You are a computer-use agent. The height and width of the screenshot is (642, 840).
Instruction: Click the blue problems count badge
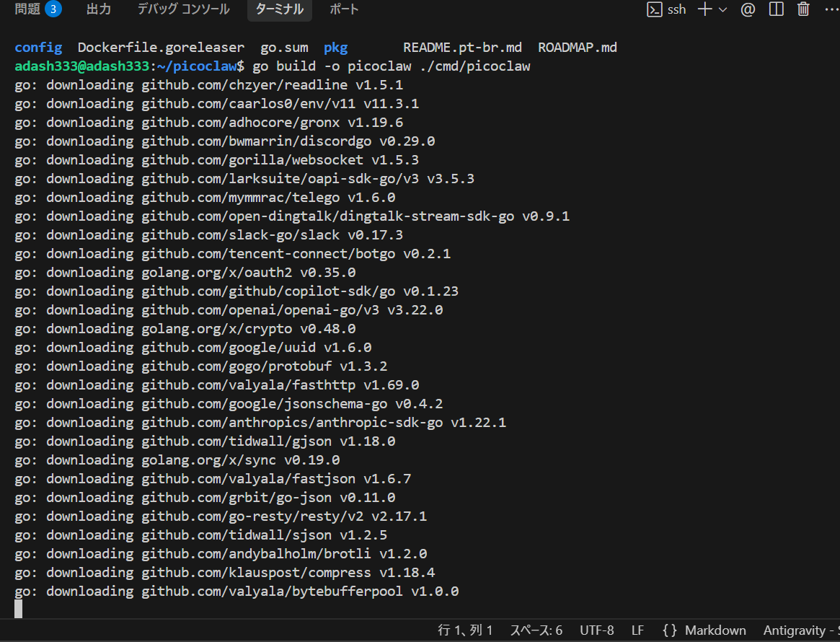pyautogui.click(x=53, y=9)
